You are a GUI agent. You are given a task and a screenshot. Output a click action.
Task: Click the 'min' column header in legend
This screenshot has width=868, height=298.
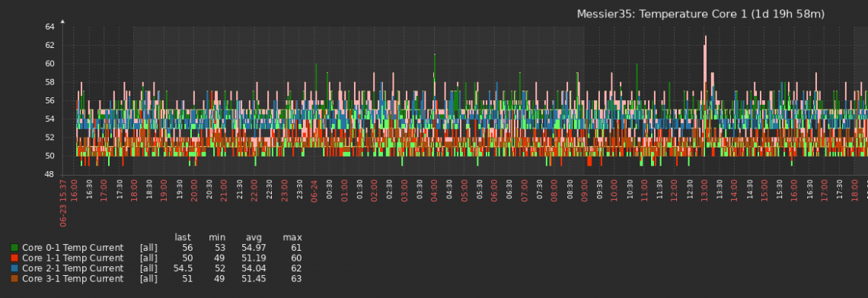[217, 237]
